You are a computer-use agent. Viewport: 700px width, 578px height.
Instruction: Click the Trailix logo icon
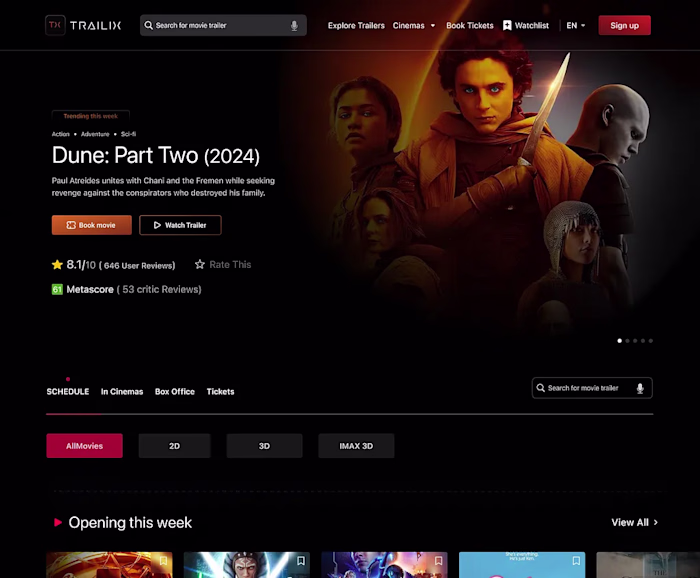55,25
